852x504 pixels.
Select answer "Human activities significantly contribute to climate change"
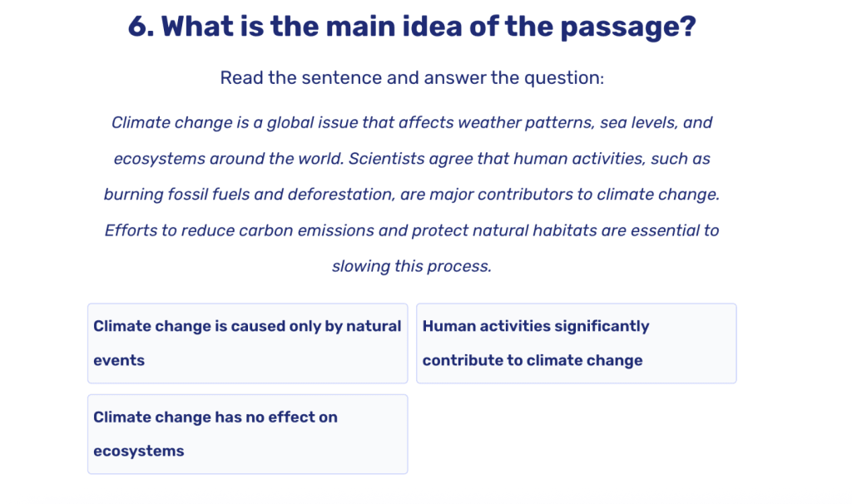(x=576, y=343)
